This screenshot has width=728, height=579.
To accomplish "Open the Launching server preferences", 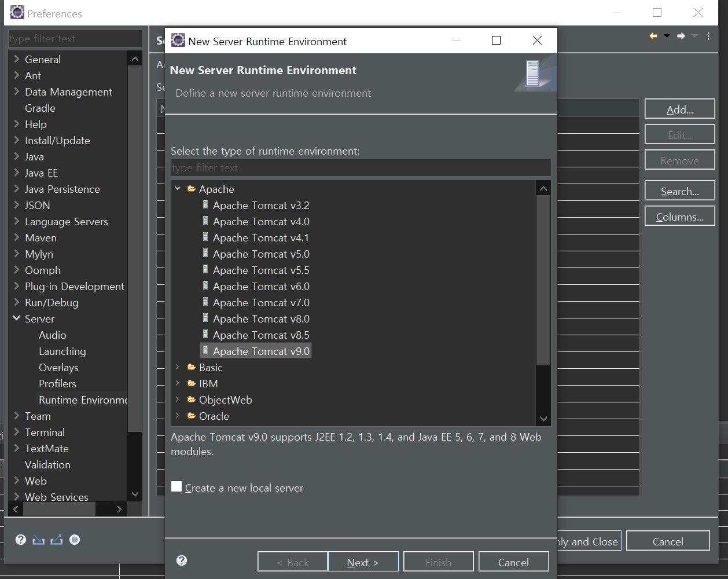I will click(x=62, y=351).
